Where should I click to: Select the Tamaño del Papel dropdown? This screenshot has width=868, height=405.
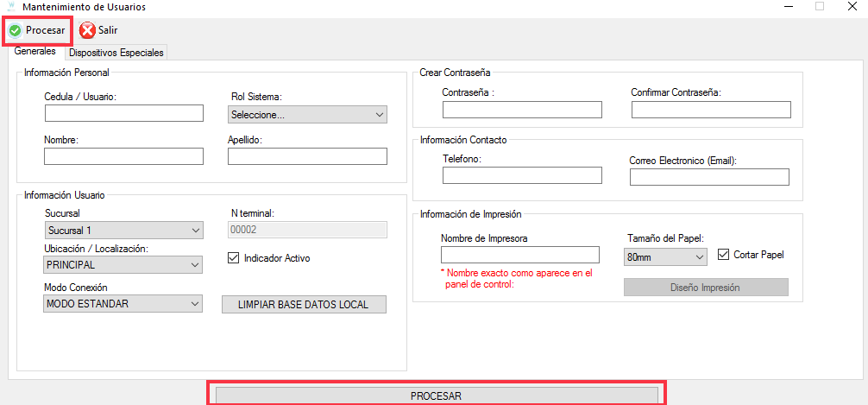pyautogui.click(x=664, y=256)
